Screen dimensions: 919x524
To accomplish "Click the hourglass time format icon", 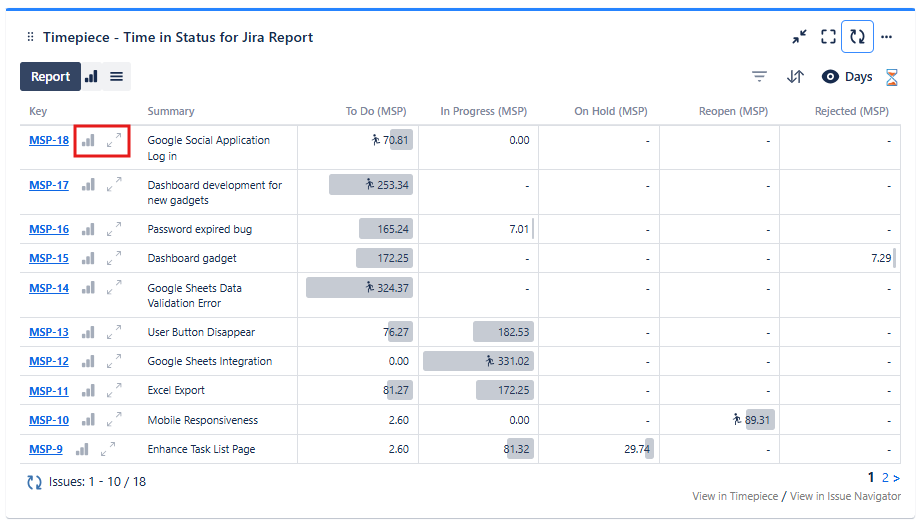I will coord(893,77).
